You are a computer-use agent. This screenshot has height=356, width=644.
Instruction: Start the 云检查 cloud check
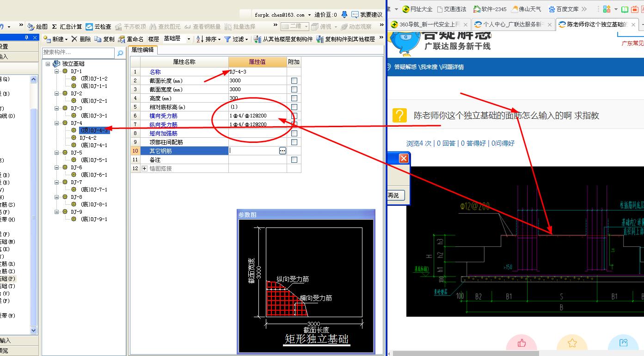[98, 27]
